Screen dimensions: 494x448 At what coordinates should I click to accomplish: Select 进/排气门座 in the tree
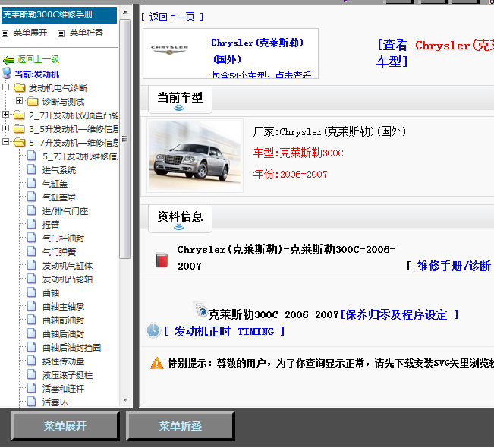point(65,211)
